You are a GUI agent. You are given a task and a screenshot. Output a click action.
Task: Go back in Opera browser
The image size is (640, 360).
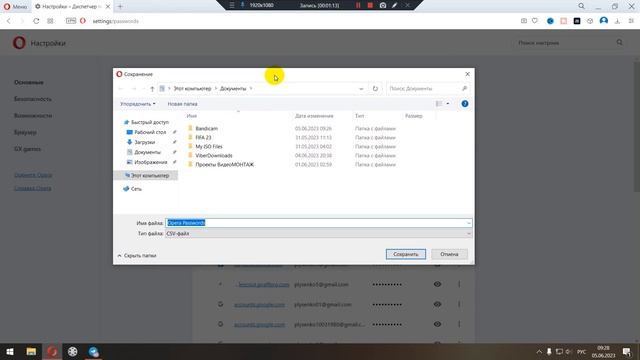pyautogui.click(x=9, y=21)
